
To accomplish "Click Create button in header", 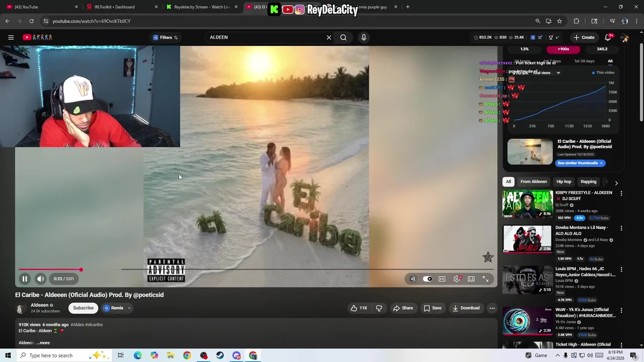I will (x=584, y=37).
